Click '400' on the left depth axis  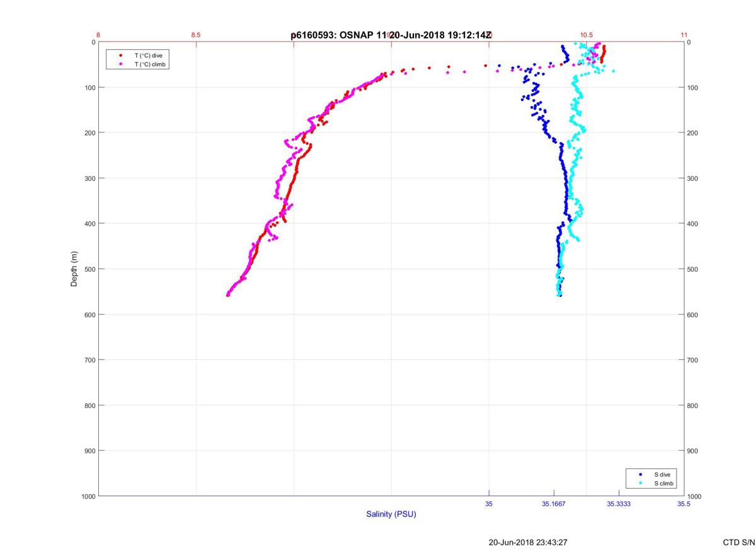(89, 224)
